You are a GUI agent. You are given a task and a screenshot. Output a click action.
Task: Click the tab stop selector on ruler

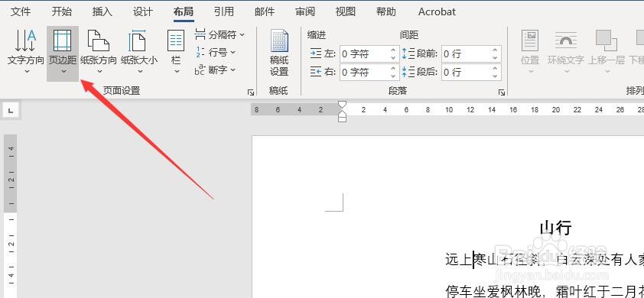11,110
